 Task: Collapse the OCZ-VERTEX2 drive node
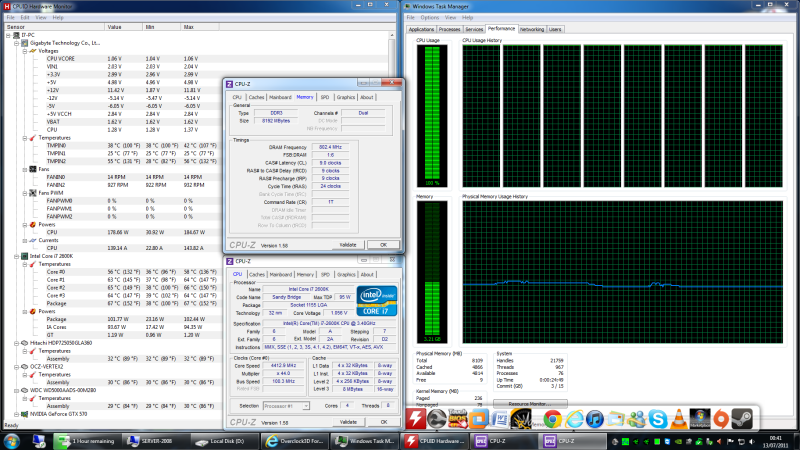click(16, 366)
